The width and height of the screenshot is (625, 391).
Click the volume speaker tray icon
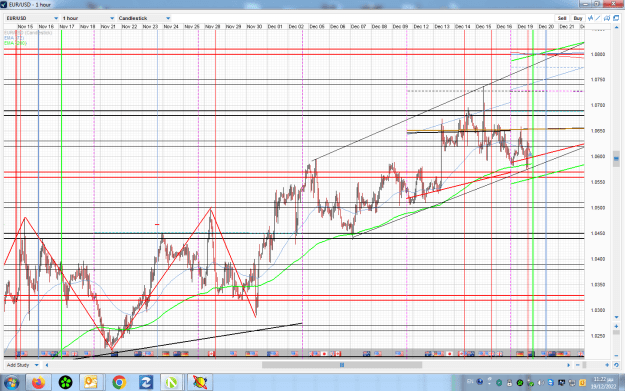coord(541,383)
